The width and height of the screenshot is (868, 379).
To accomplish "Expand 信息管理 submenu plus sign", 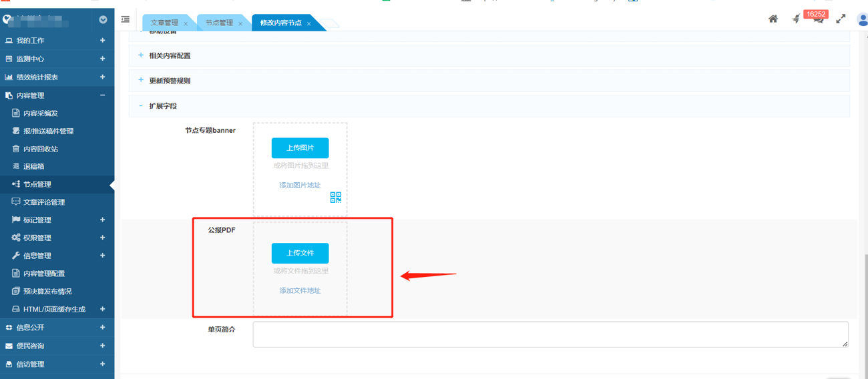I will 102,256.
